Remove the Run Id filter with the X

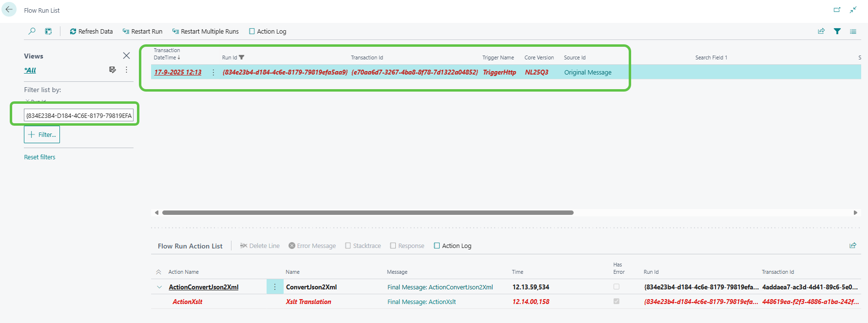pyautogui.click(x=27, y=101)
